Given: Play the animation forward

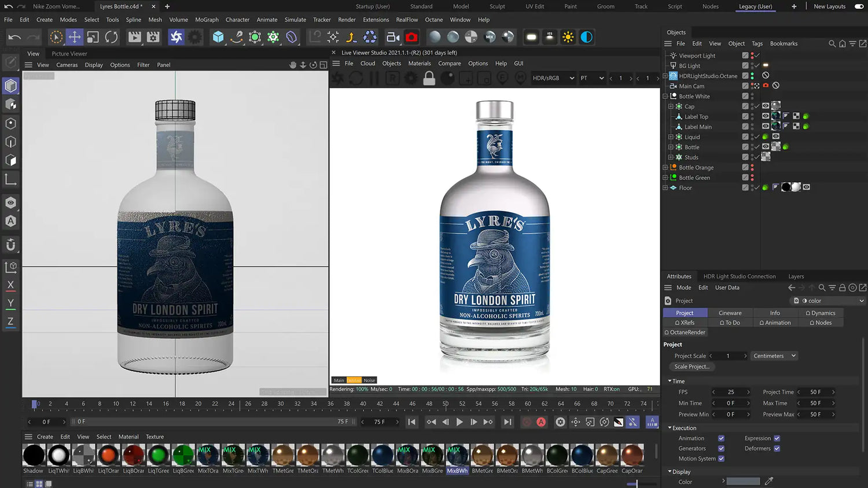Looking at the screenshot, I should pos(459,422).
